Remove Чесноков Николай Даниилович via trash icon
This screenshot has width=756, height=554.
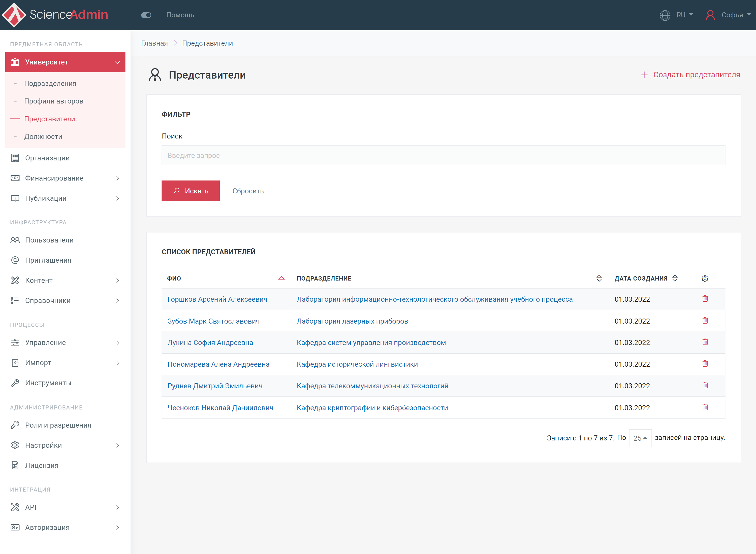[x=705, y=407]
